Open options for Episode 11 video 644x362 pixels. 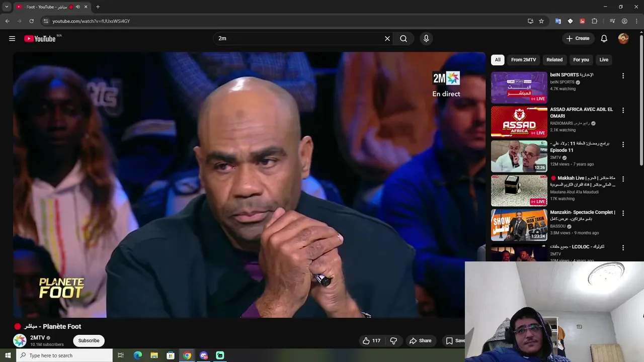coord(623,144)
